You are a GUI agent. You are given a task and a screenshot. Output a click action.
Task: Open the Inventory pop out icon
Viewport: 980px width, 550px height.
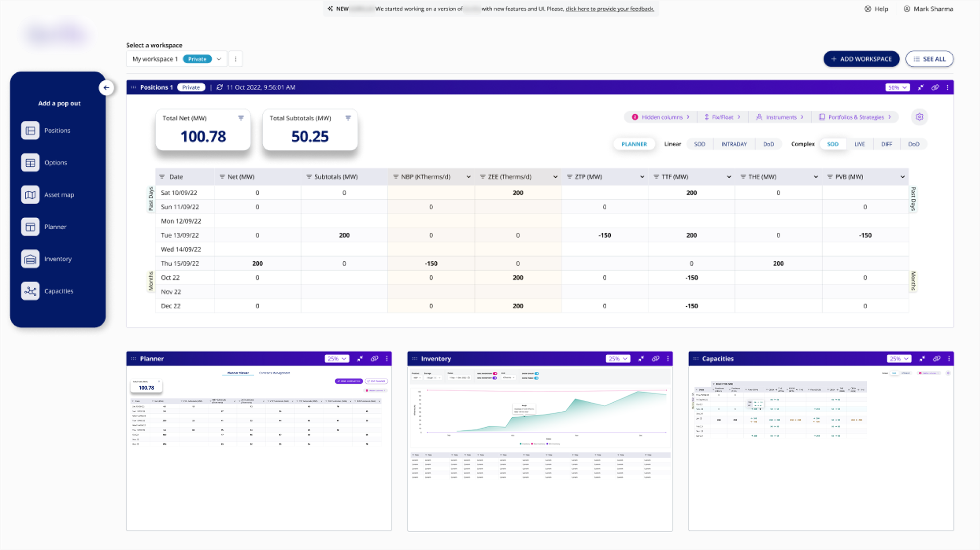point(30,259)
